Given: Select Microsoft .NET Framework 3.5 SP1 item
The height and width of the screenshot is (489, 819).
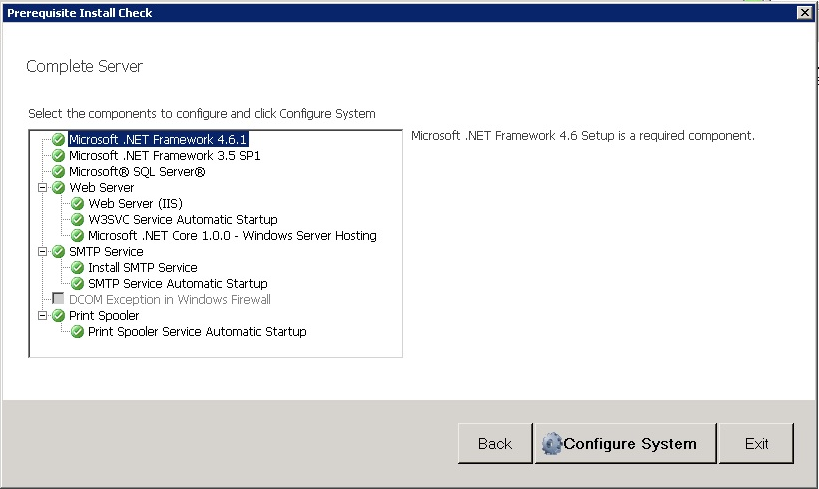Looking at the screenshot, I should [165, 156].
